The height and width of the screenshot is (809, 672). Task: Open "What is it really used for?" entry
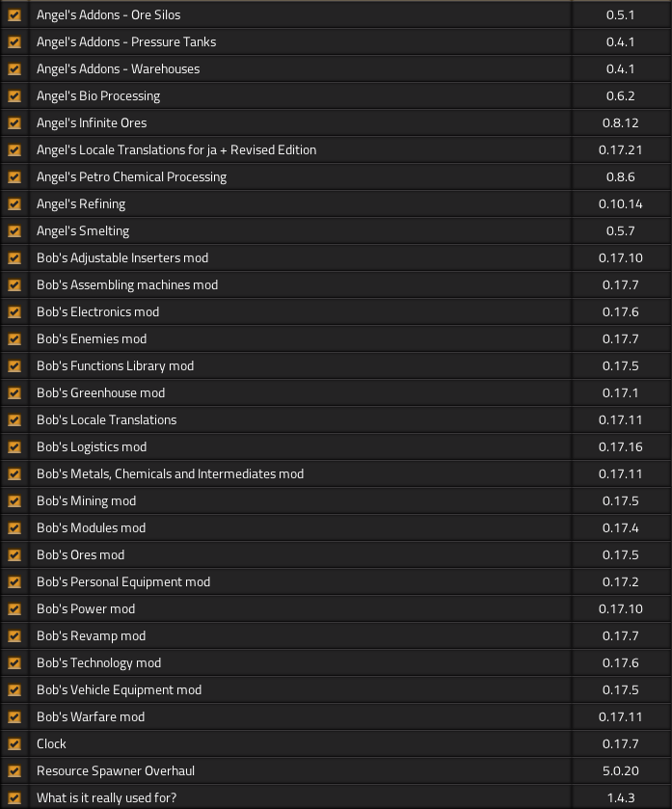[106, 797]
